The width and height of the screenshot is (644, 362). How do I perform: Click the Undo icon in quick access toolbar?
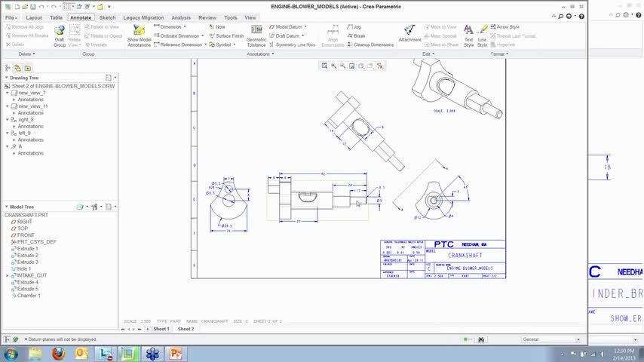pyautogui.click(x=41, y=7)
